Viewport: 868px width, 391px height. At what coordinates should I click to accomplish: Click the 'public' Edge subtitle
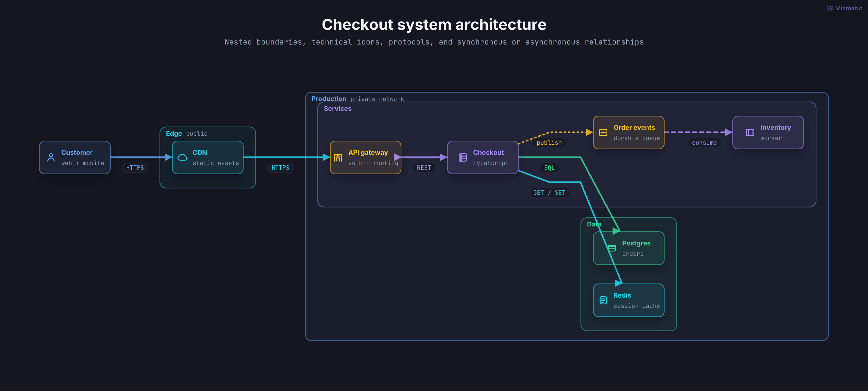point(197,134)
